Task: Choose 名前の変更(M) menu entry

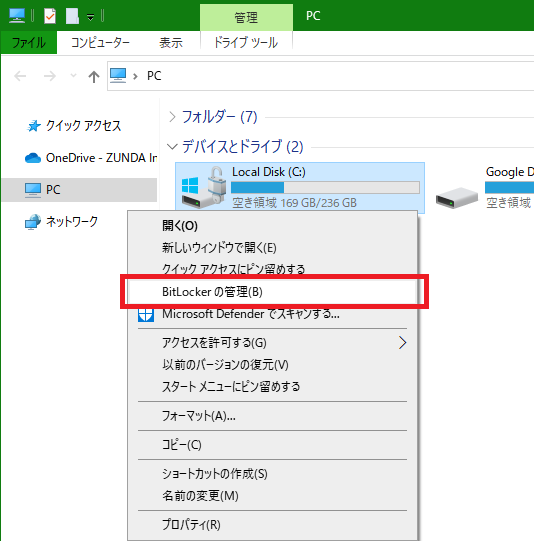Action: 273,496
